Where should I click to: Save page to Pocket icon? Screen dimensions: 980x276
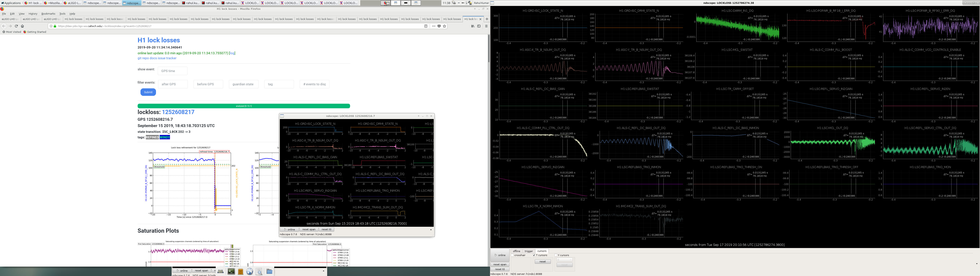pyautogui.click(x=439, y=26)
